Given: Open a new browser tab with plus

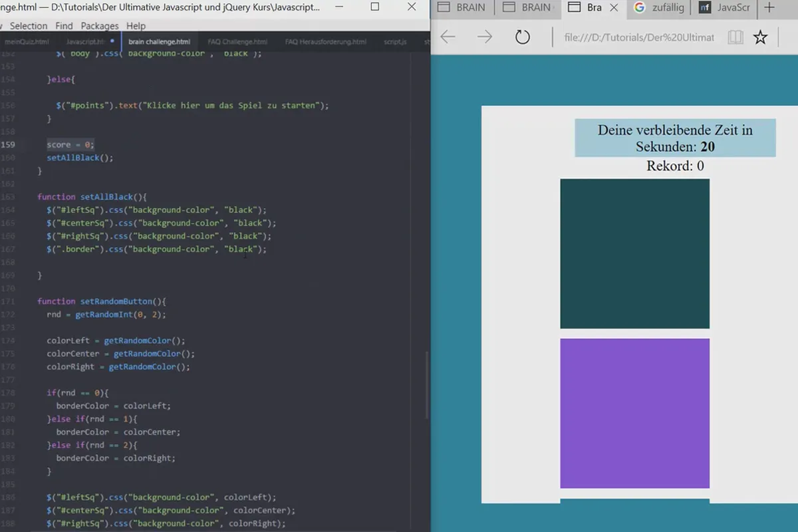Looking at the screenshot, I should pos(769,8).
